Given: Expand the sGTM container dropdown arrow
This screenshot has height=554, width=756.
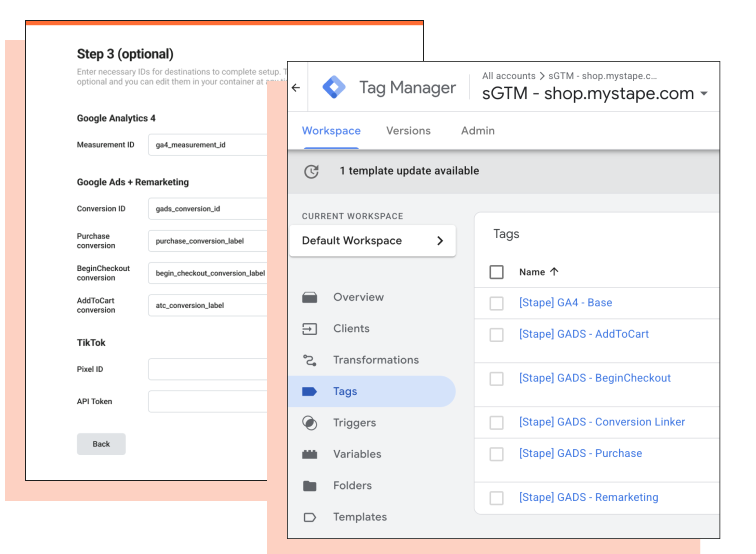Looking at the screenshot, I should click(x=704, y=93).
